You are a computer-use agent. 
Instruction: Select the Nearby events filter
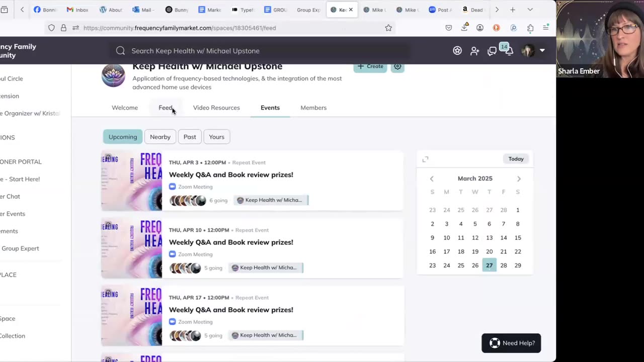160,137
